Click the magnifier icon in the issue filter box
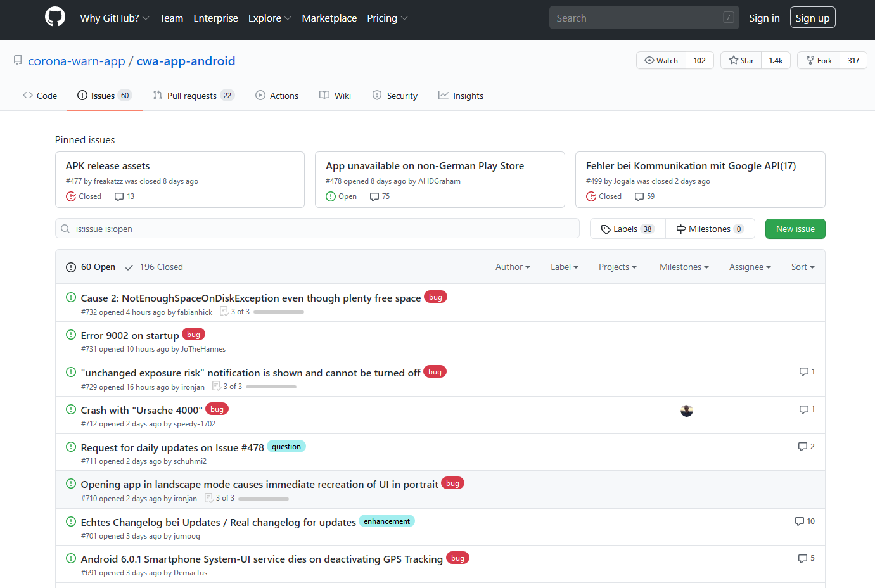 coord(65,229)
